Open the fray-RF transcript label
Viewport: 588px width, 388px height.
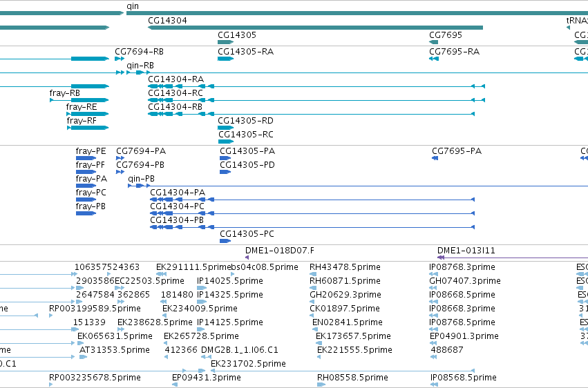[x=82, y=121]
